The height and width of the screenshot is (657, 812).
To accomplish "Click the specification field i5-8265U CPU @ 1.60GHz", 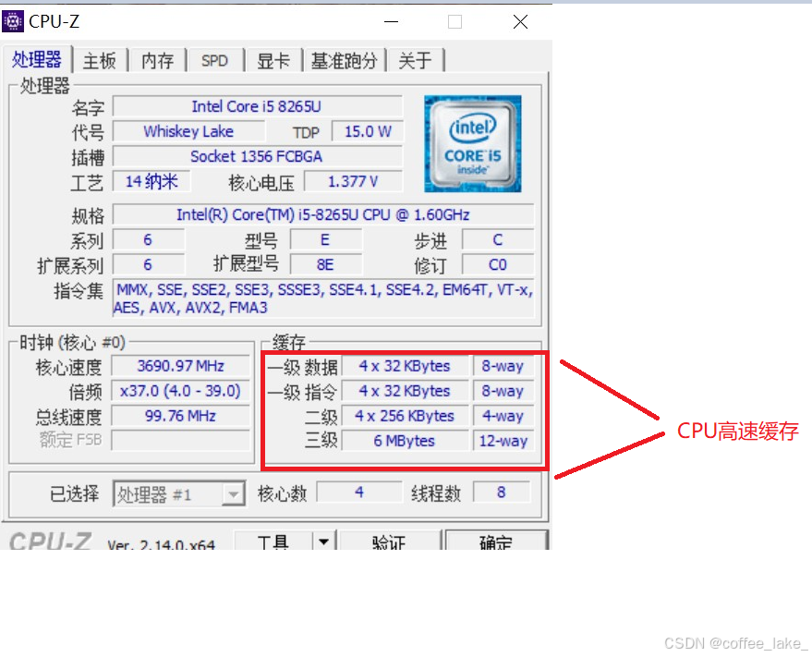I will 323,214.
